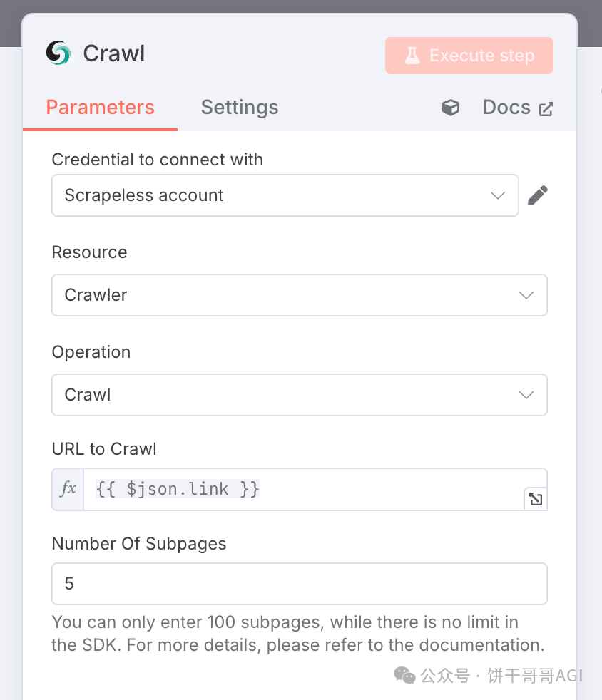This screenshot has width=602, height=700.
Task: Click the Crawl node title
Action: 114,53
